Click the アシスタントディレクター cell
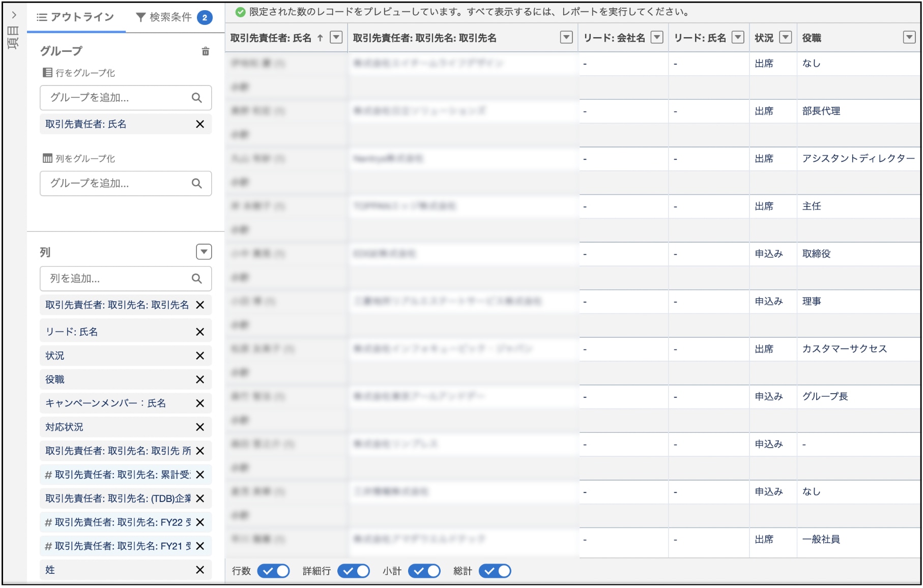This screenshot has height=588, width=923. point(858,158)
